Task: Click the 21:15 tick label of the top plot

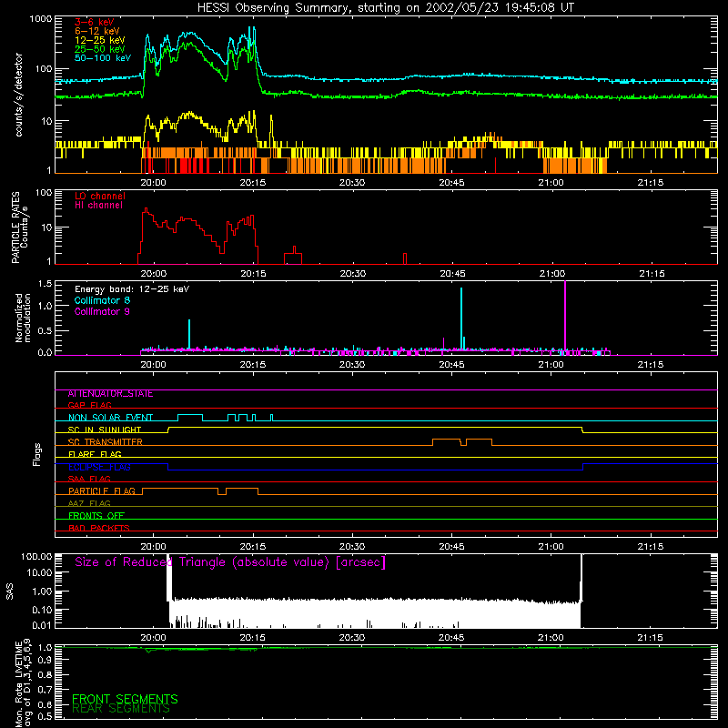Action: pos(651,183)
